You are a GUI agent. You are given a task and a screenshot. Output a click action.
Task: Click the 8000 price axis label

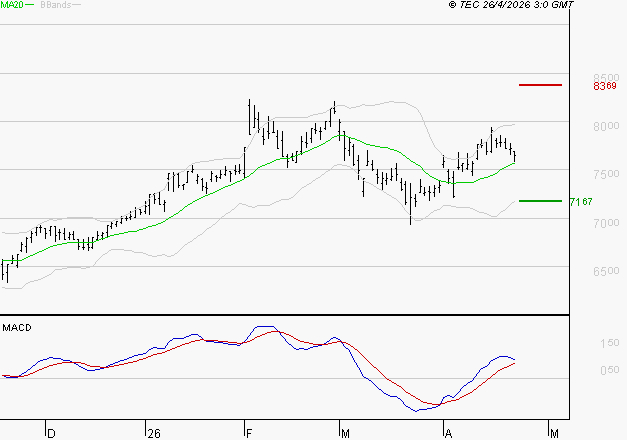606,126
